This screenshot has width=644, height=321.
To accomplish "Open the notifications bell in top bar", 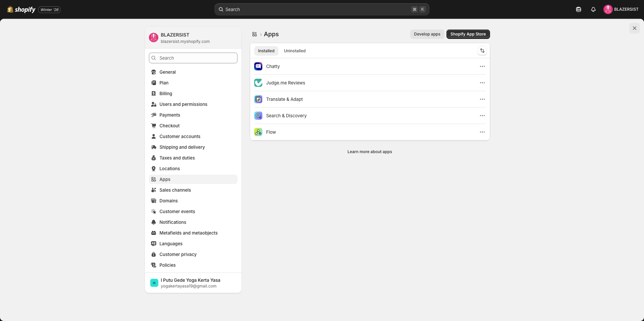I will 593,9.
